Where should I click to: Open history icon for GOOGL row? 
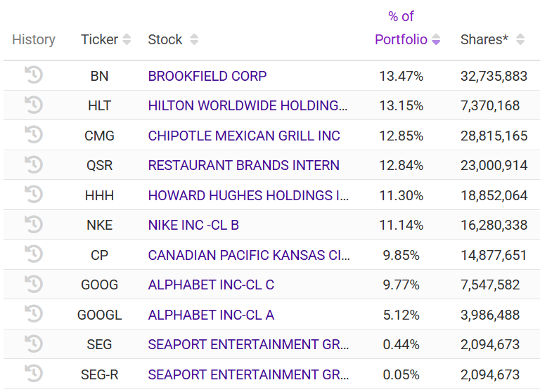point(34,314)
